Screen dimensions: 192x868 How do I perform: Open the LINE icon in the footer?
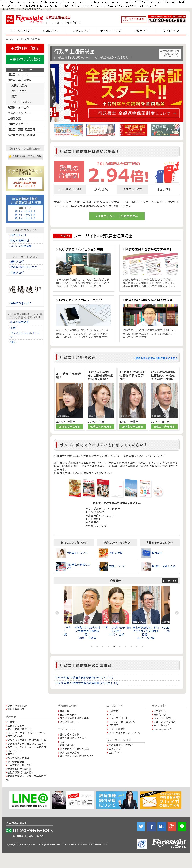point(182,826)
